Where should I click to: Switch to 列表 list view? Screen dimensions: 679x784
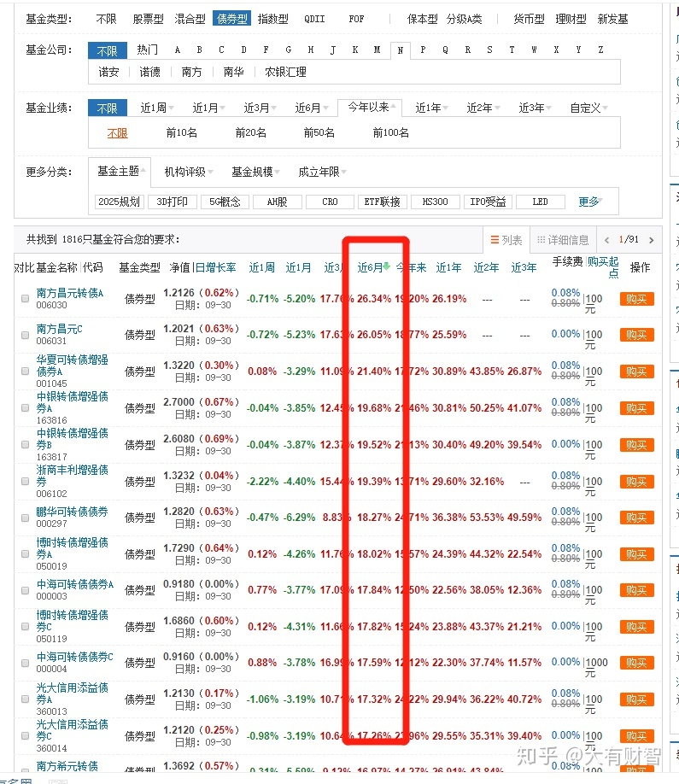point(506,240)
